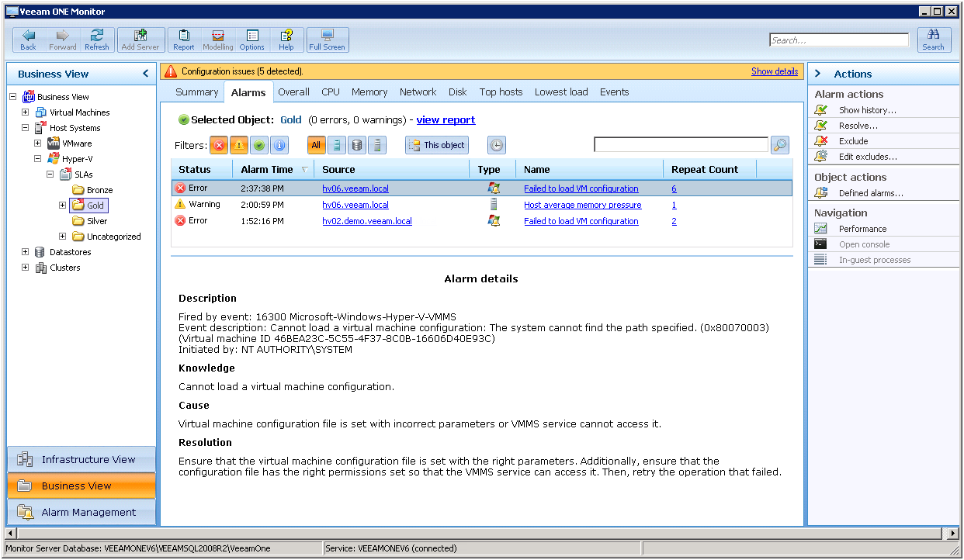Select the All object types filter
964x560 pixels.
point(316,145)
